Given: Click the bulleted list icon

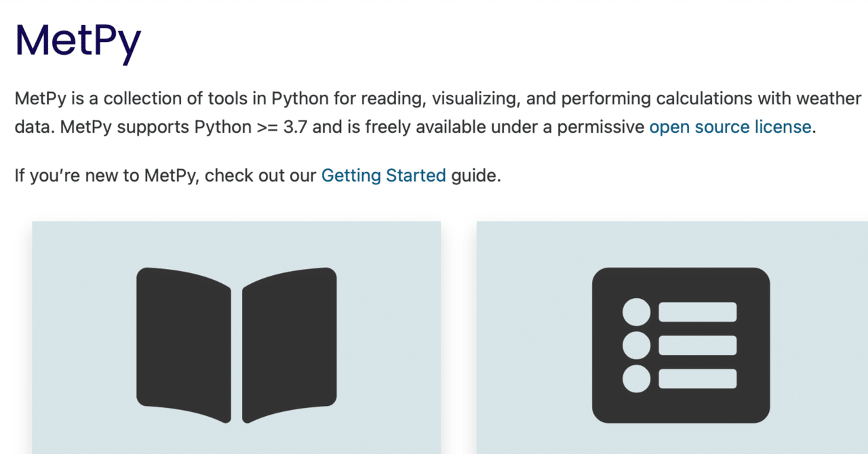Looking at the screenshot, I should (681, 345).
